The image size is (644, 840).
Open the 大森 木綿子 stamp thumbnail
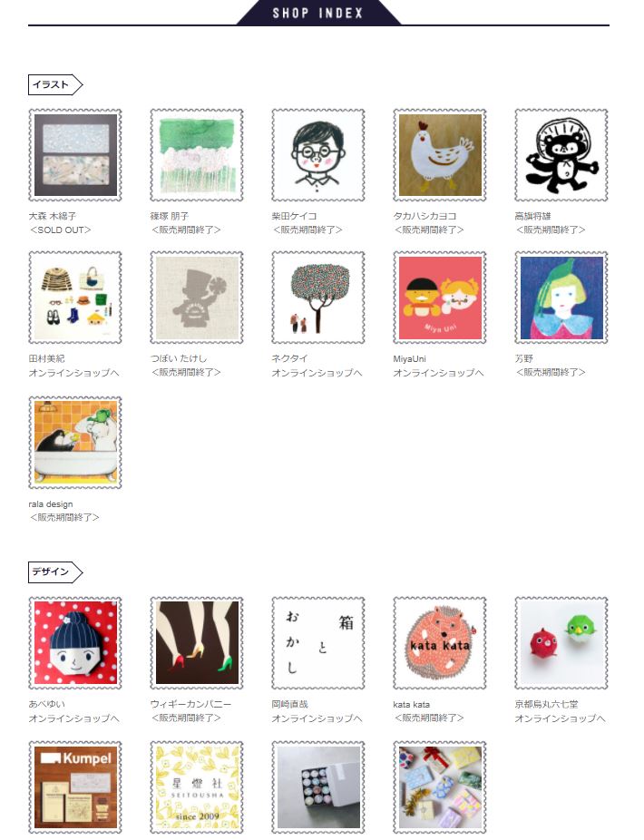pos(75,155)
